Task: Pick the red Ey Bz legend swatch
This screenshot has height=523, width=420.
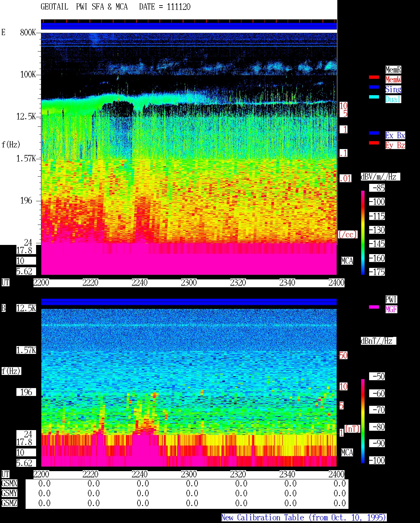Action: point(374,143)
